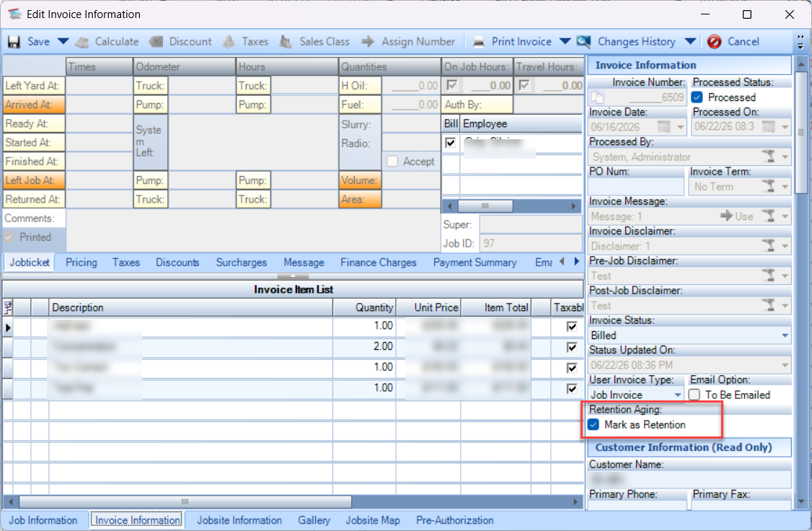This screenshot has height=531, width=812.
Task: Click the Volume button
Action: [360, 180]
